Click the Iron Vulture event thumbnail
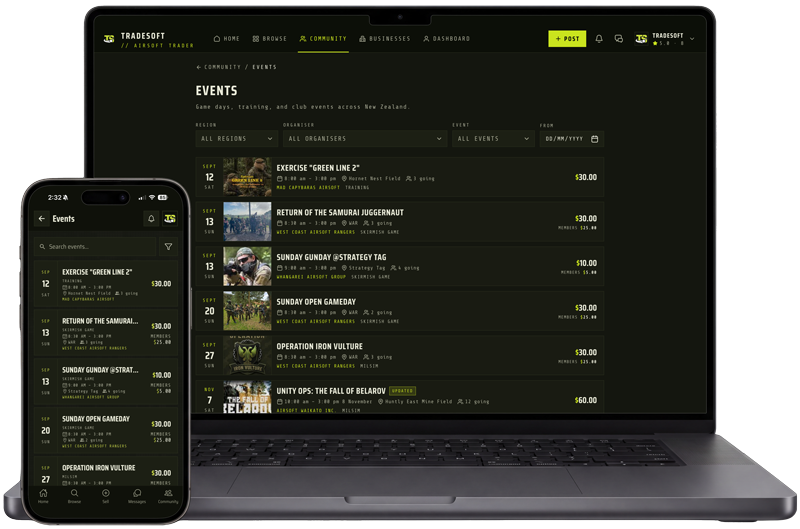 point(247,356)
